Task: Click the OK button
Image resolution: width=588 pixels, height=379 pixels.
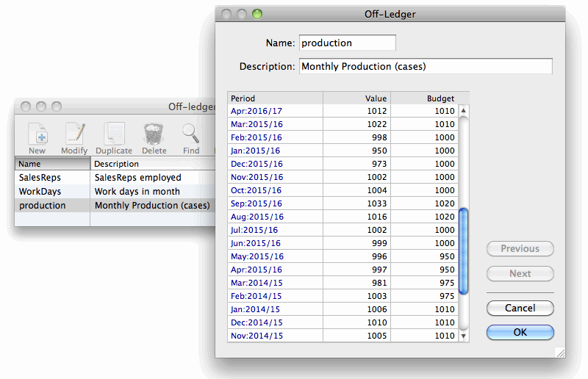Action: pyautogui.click(x=520, y=332)
